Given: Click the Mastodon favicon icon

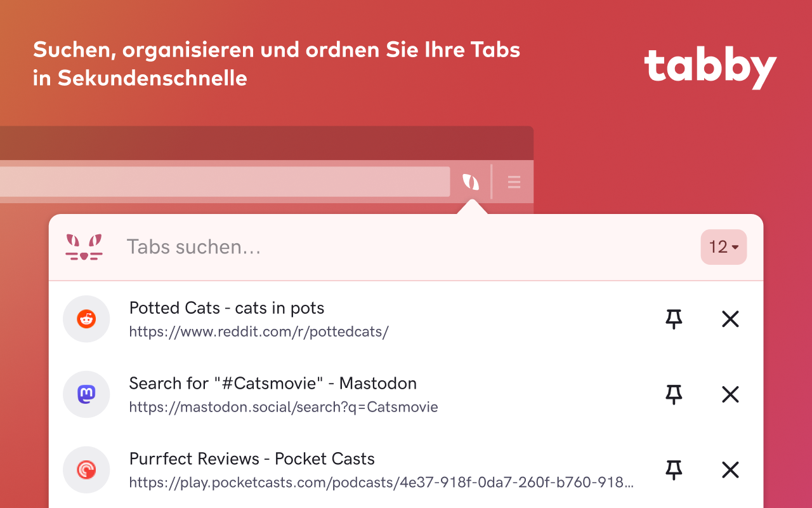Looking at the screenshot, I should coord(86,394).
